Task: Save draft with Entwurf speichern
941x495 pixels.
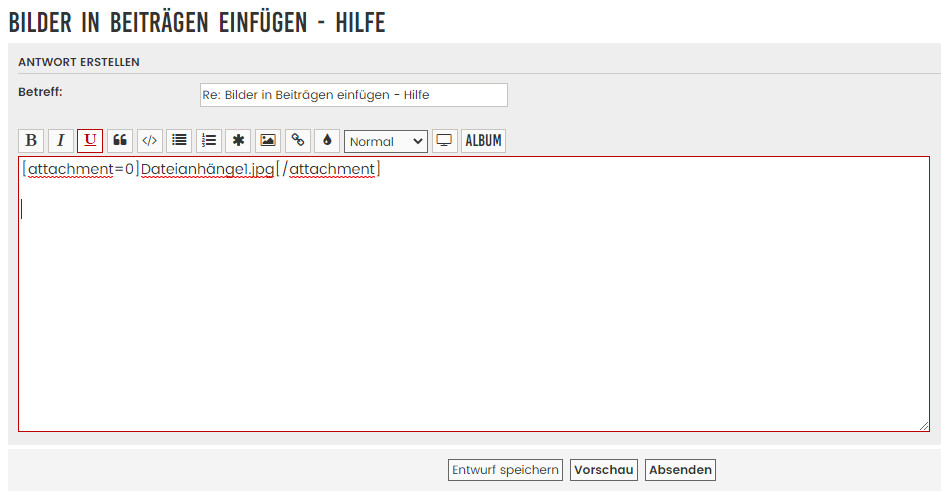Action: click(505, 470)
